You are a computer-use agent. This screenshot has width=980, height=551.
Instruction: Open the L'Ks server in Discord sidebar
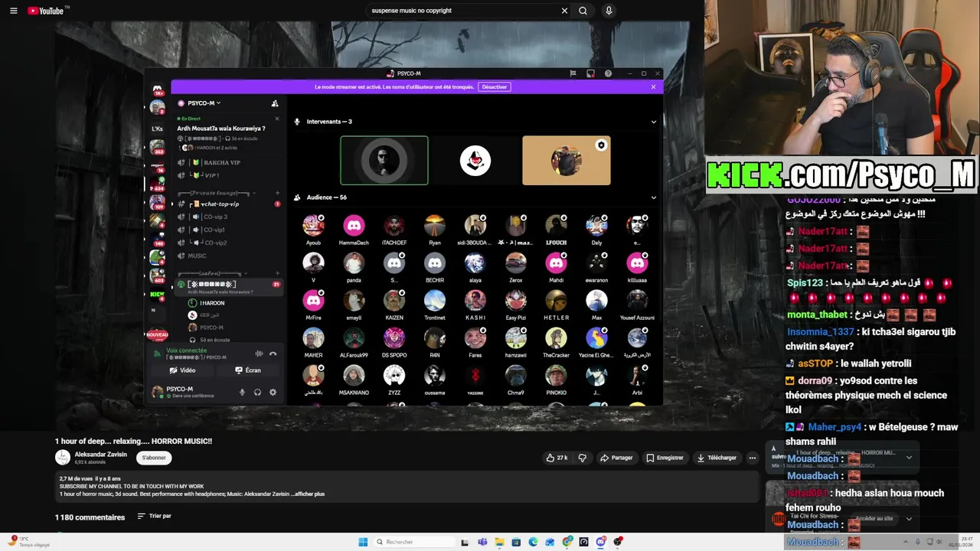point(157,129)
